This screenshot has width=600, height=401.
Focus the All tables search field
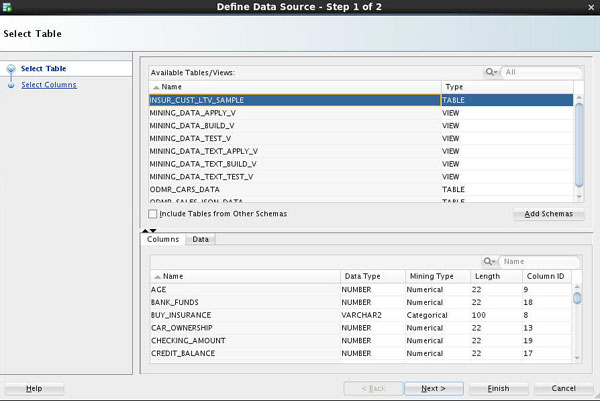pyautogui.click(x=541, y=72)
